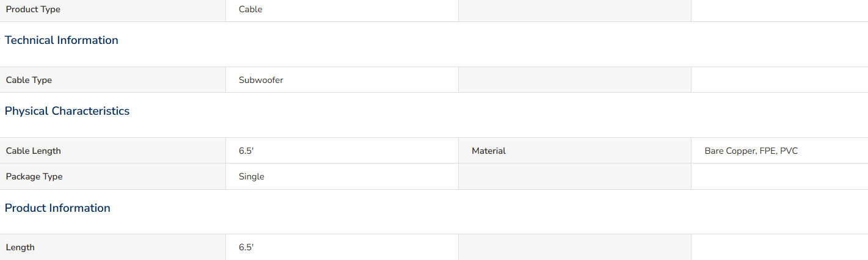The height and width of the screenshot is (260, 868).
Task: Click the empty gray cell in Package Type row
Action: [x=575, y=176]
